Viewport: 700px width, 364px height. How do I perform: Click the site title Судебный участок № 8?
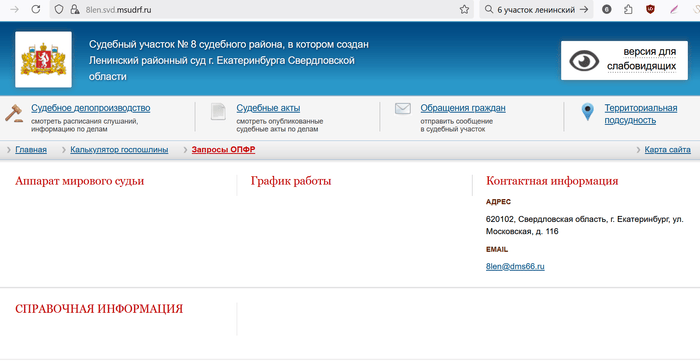coord(229,60)
